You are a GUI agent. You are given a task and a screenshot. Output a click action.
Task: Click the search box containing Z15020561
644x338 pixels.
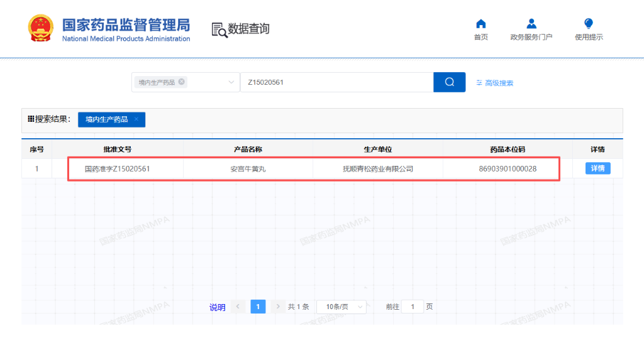[x=336, y=82]
